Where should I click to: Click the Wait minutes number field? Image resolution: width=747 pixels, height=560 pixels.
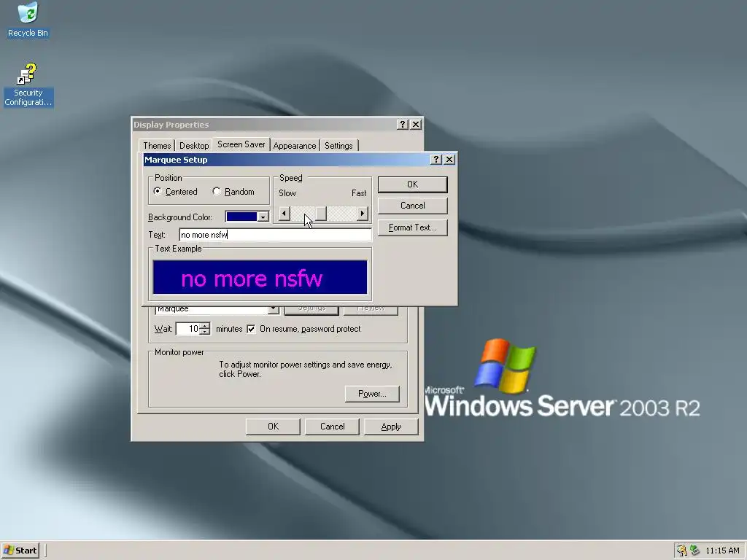187,329
